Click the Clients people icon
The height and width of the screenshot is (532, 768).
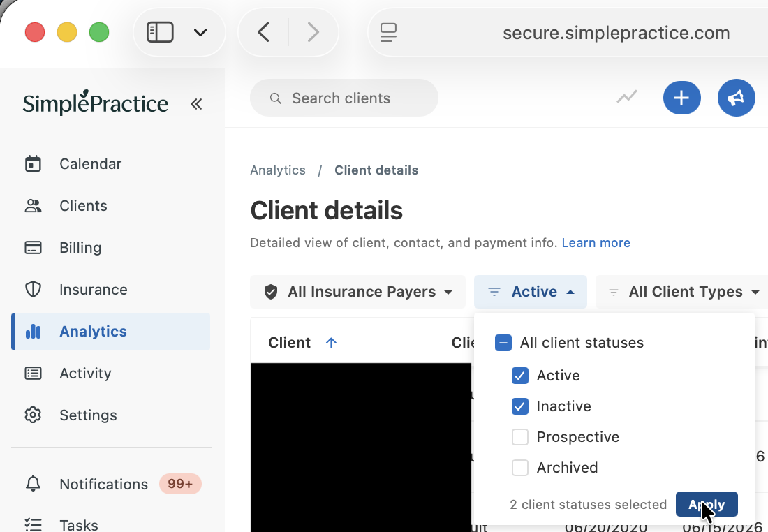pyautogui.click(x=33, y=206)
